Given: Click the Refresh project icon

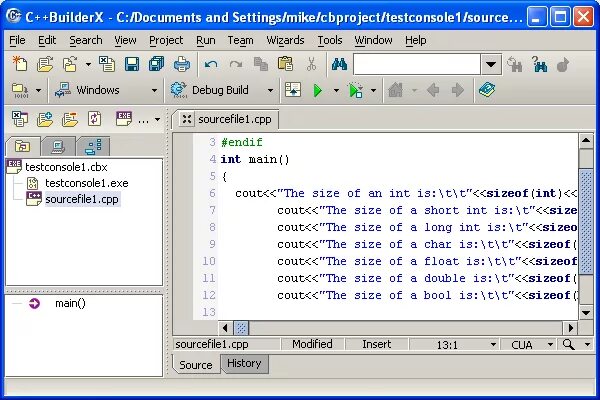Looking at the screenshot, I should coord(95,119).
